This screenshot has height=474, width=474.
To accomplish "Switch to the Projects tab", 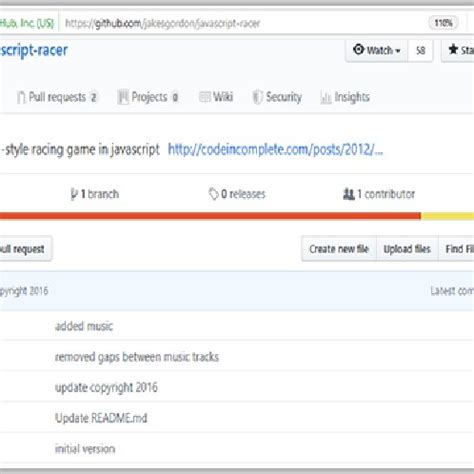I will (148, 97).
